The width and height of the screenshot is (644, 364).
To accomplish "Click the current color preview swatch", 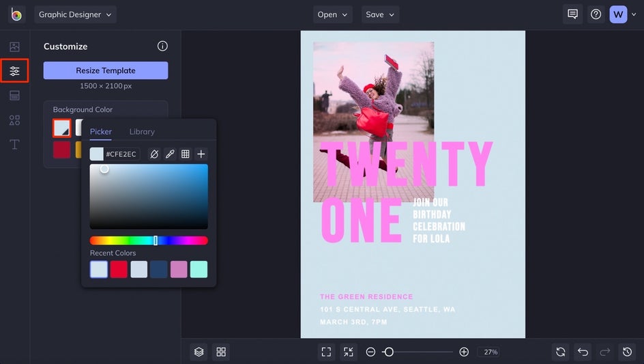I will pyautogui.click(x=96, y=154).
